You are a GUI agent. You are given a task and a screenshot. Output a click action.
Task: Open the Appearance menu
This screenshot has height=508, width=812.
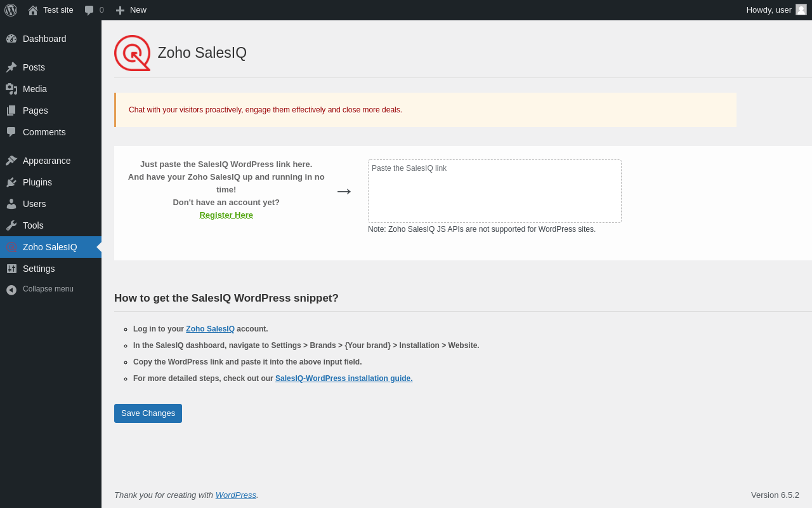click(51, 161)
